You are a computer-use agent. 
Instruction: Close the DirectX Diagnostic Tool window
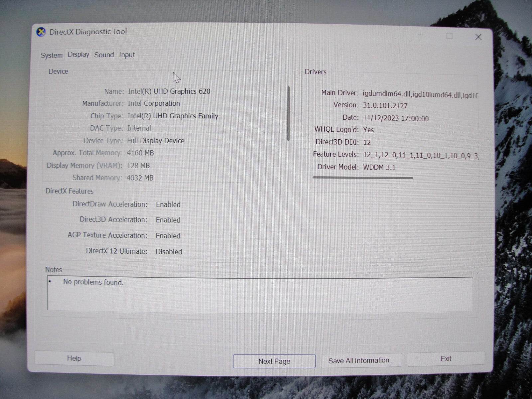coord(478,37)
